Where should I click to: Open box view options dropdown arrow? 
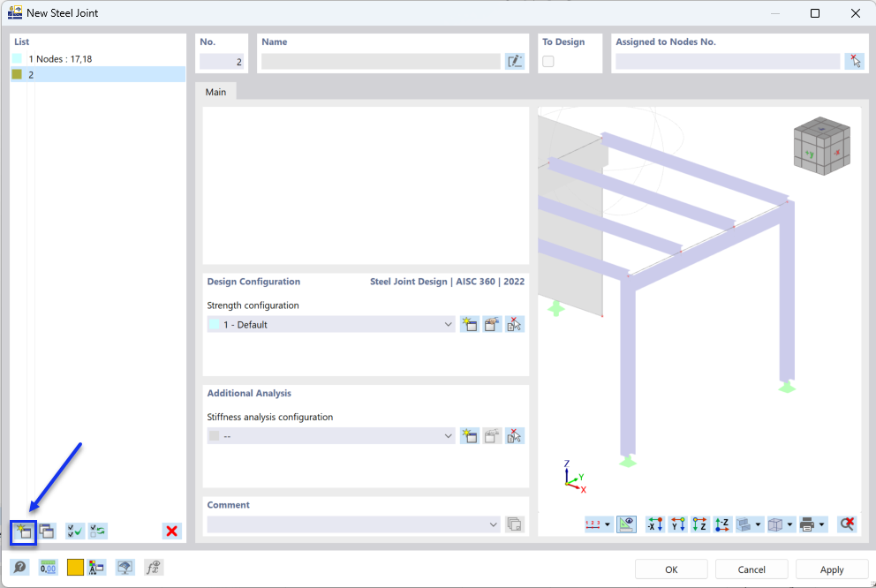(790, 524)
